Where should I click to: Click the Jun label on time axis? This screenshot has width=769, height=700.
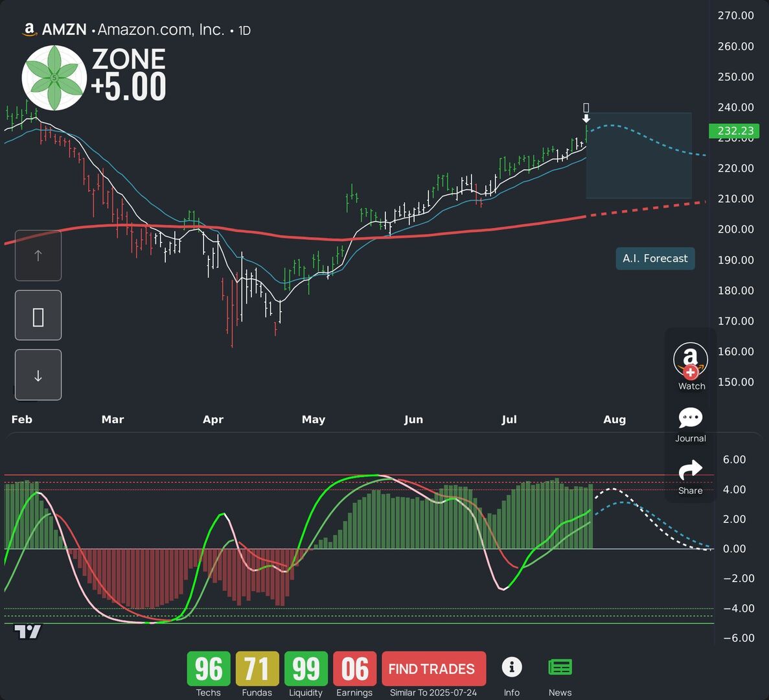413,419
